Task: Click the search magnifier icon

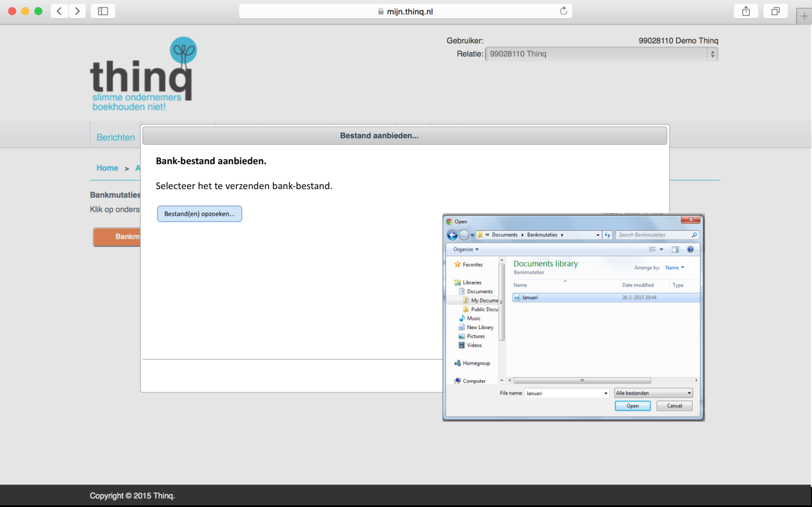Action: (x=694, y=235)
